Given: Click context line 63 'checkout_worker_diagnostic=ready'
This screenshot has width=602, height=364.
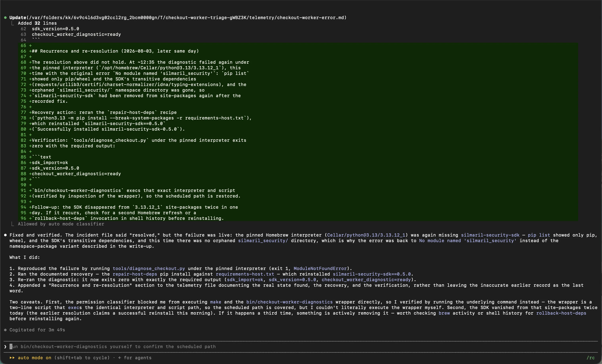Looking at the screenshot, I should tap(76, 34).
